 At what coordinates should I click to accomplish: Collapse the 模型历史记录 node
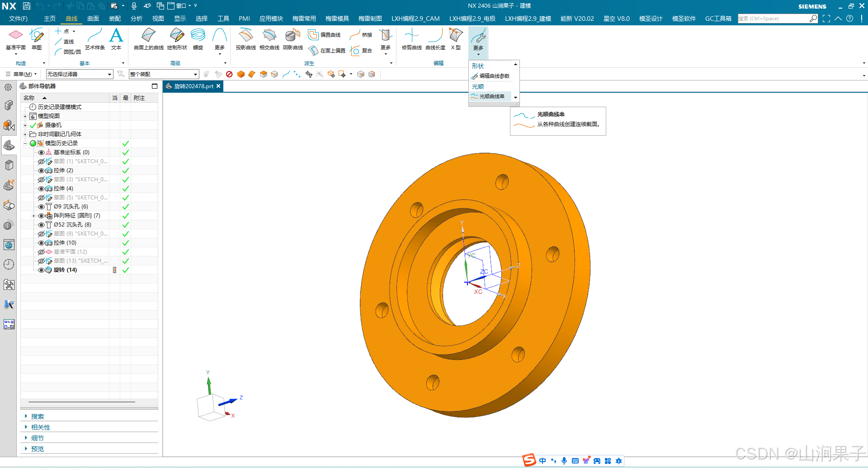[x=25, y=143]
